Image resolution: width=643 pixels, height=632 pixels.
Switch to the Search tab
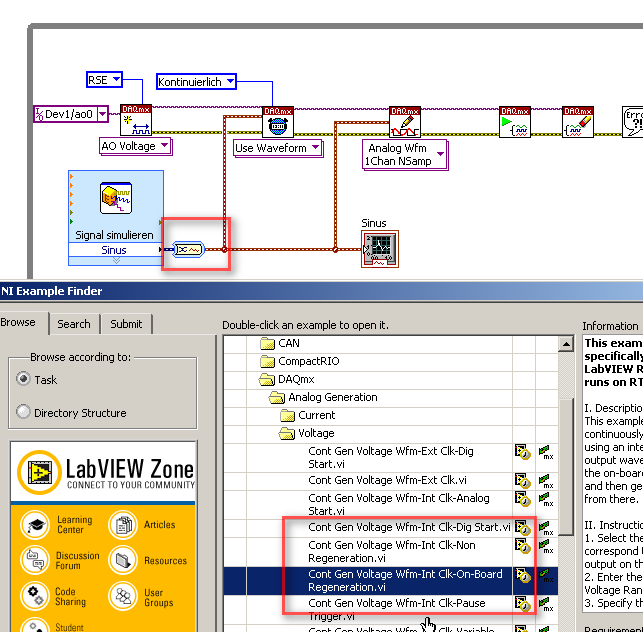74,324
